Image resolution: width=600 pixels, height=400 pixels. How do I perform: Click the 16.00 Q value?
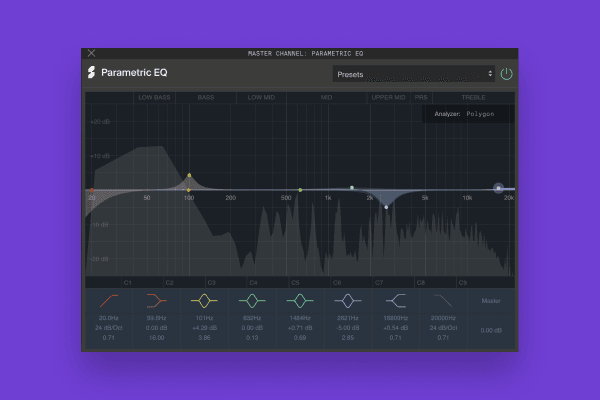click(157, 338)
